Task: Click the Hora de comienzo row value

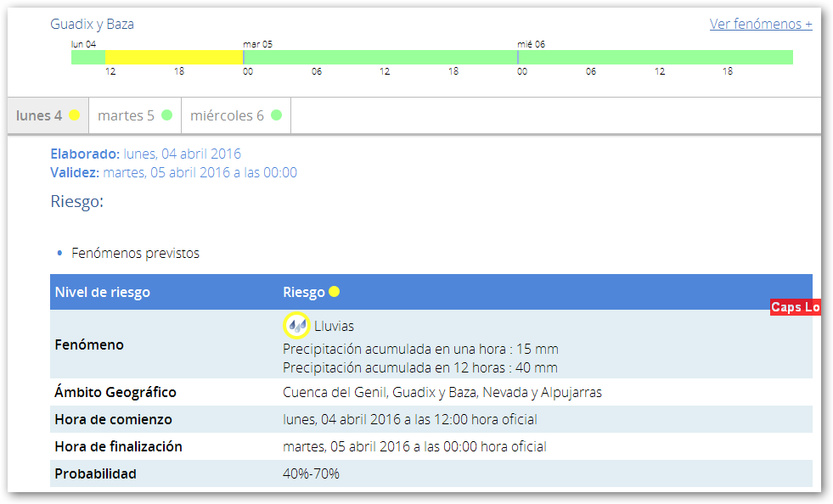Action: [x=409, y=419]
